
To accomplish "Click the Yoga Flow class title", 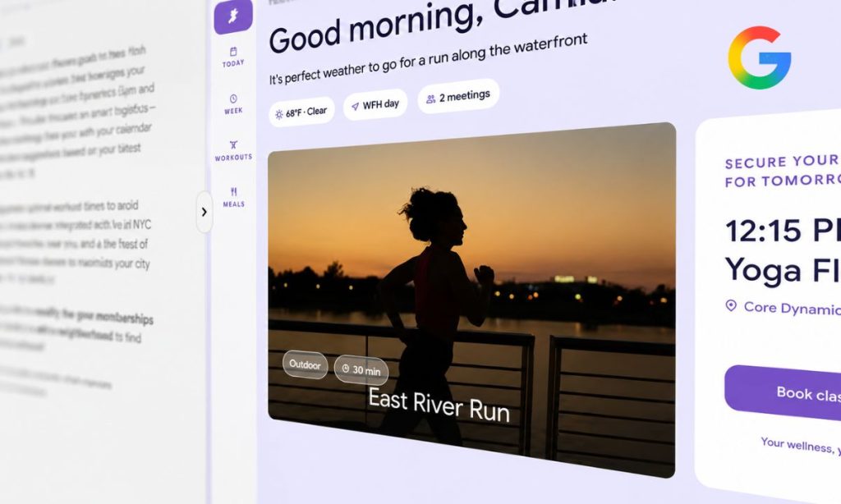I will pos(783,270).
